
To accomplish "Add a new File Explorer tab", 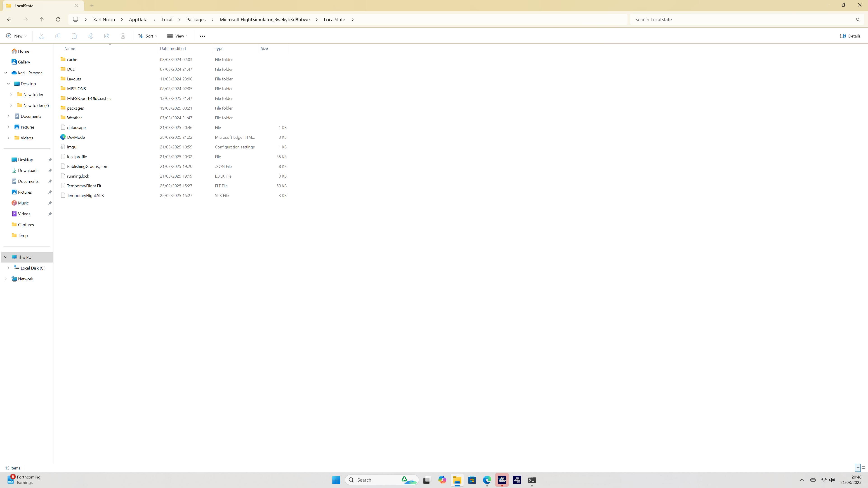I will click(x=92, y=6).
